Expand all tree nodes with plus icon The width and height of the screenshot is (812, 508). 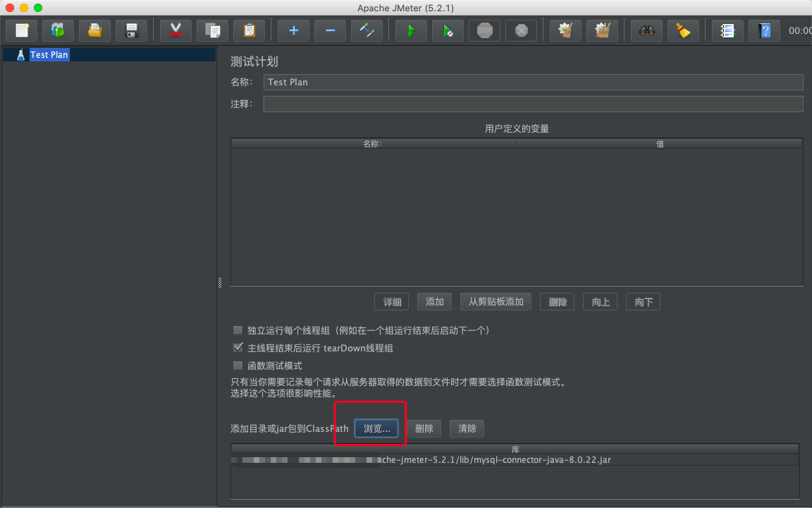point(294,30)
